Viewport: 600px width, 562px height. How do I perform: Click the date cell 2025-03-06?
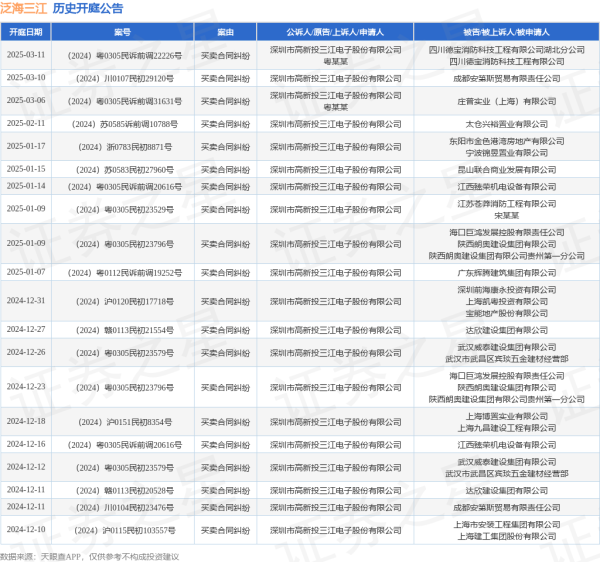tap(26, 100)
